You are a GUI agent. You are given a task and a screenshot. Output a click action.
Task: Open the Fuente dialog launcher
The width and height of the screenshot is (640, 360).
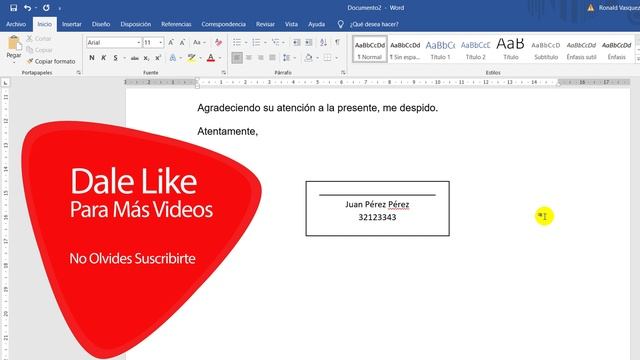tap(223, 73)
